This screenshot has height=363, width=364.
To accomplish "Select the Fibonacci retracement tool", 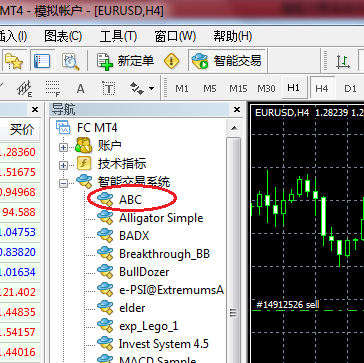I will click(x=53, y=89).
